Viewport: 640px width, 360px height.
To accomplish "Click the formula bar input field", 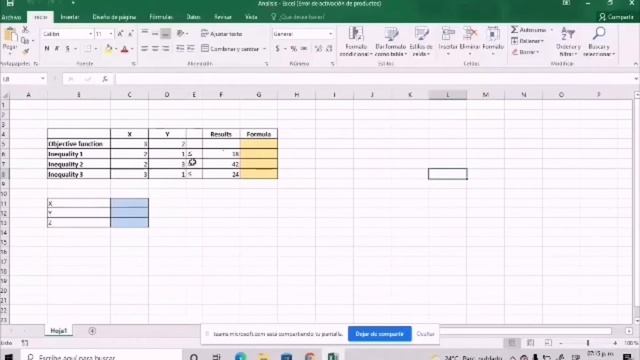I will click(x=375, y=79).
